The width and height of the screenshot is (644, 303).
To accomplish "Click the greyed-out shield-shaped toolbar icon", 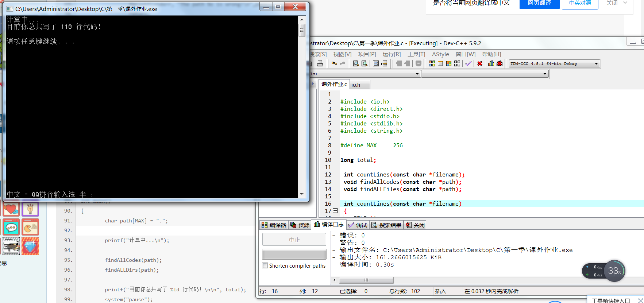I will [x=419, y=63].
